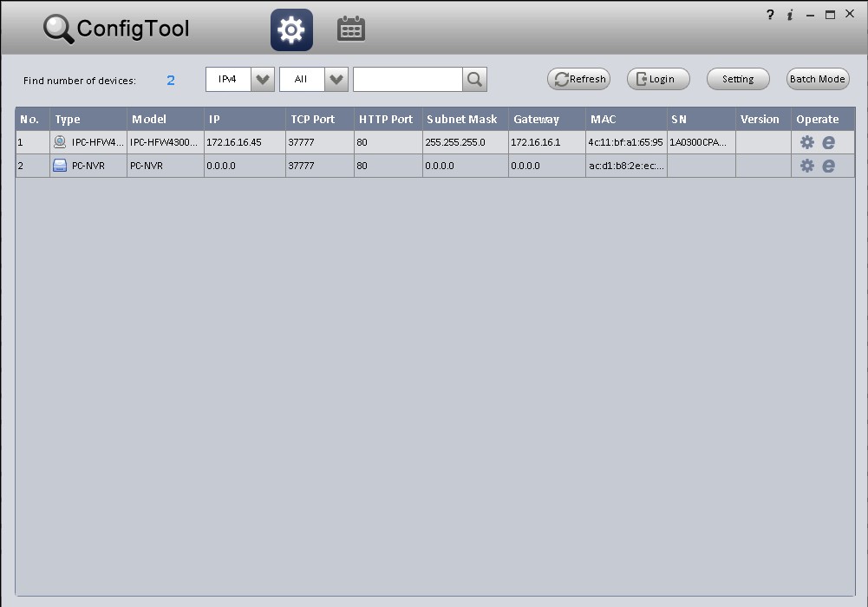Screen dimensions: 868x607
Task: Click the Refresh button
Action: [579, 79]
